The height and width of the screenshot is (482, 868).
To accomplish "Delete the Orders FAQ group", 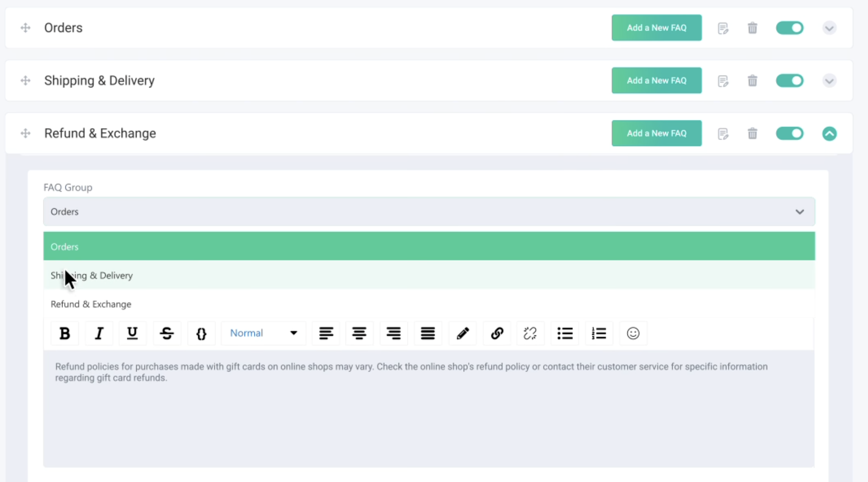I will (752, 28).
